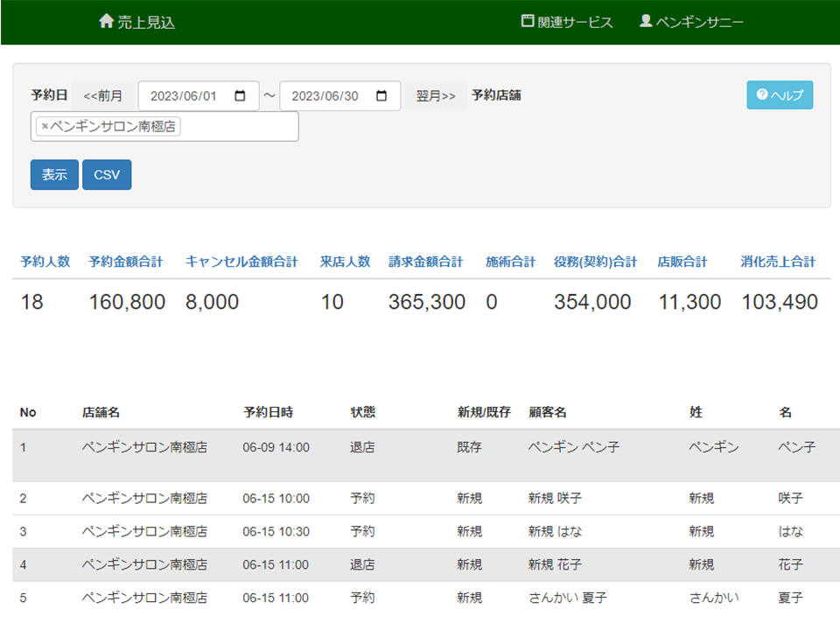Click 退店 state in the 新規 花子 row

click(362, 564)
